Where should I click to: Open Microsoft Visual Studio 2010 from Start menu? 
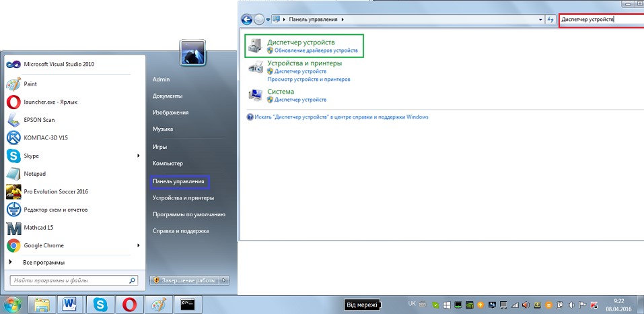(59, 65)
